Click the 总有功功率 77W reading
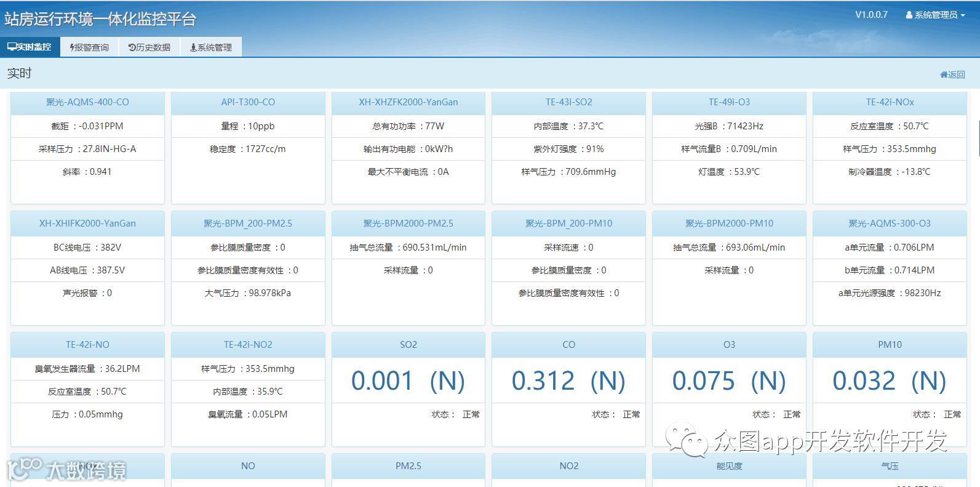Image resolution: width=980 pixels, height=487 pixels. (x=408, y=126)
